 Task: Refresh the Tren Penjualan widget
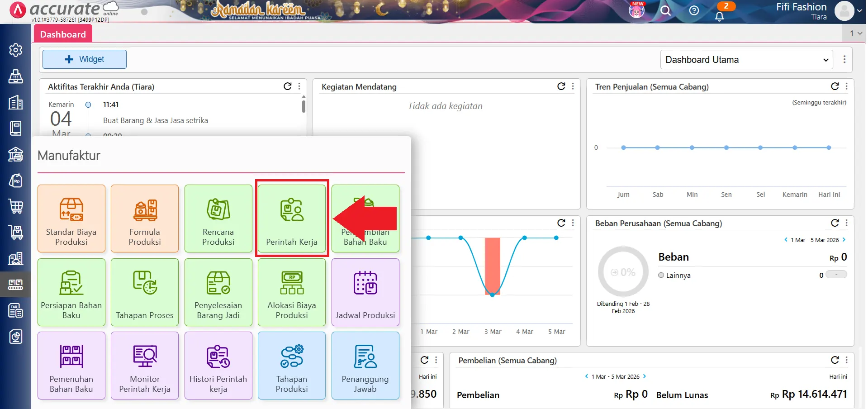pyautogui.click(x=835, y=86)
